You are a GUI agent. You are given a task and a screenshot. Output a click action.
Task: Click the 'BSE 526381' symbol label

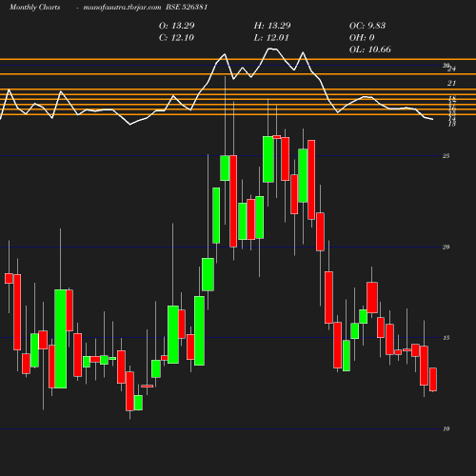point(187,7)
